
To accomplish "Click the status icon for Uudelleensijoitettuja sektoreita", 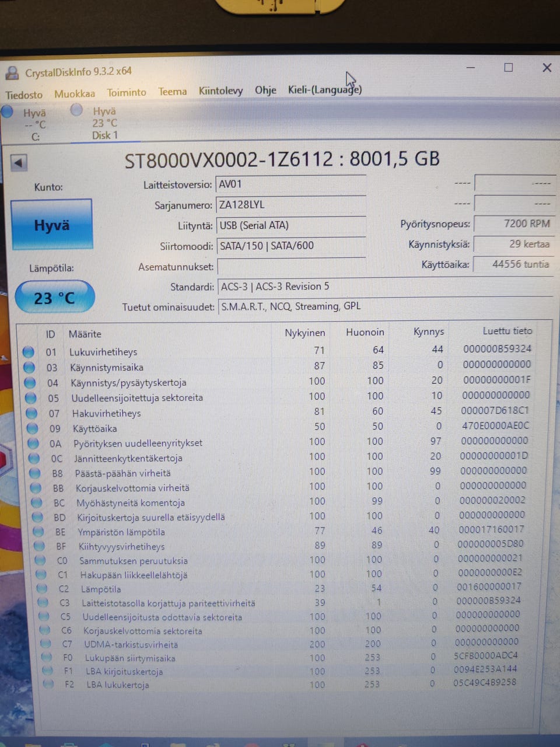I will 32,398.
